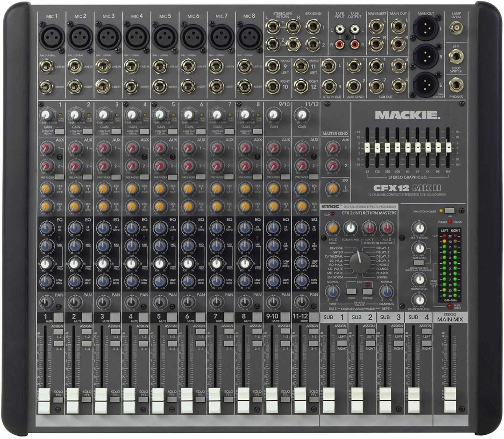This screenshot has width=504, height=439.
Task: Mute channel 1 with its mute button
Action: click(58, 316)
